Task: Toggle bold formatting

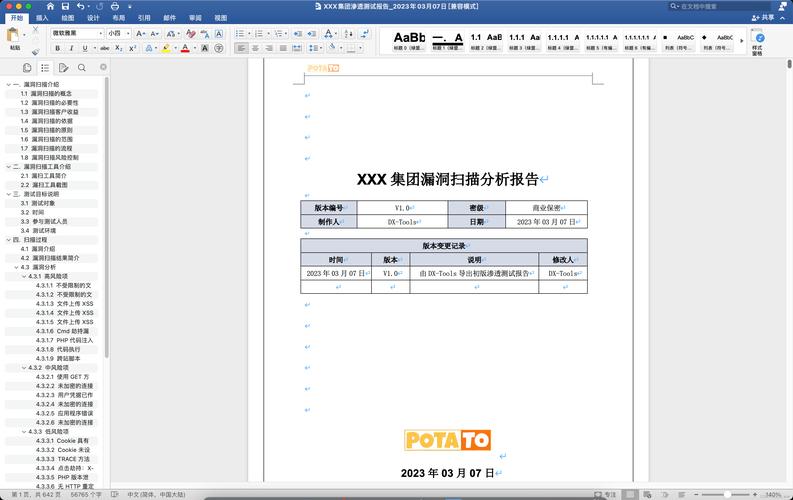Action: [57, 48]
